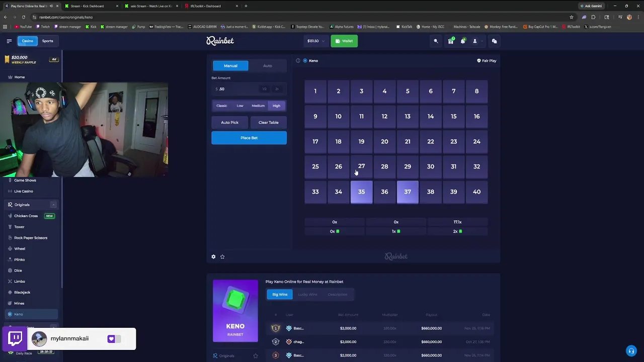Pick Keno number 20

pos(384,141)
